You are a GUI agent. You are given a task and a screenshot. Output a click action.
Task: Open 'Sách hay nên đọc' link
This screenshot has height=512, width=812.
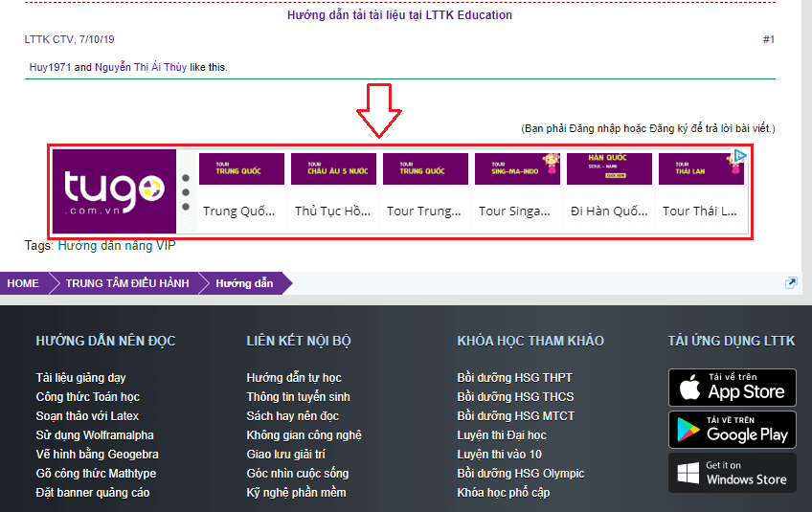(x=293, y=416)
